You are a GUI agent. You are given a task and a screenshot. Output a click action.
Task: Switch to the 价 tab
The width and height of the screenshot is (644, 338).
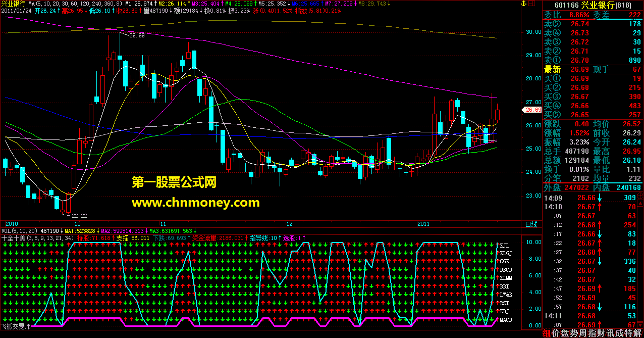click(555, 333)
